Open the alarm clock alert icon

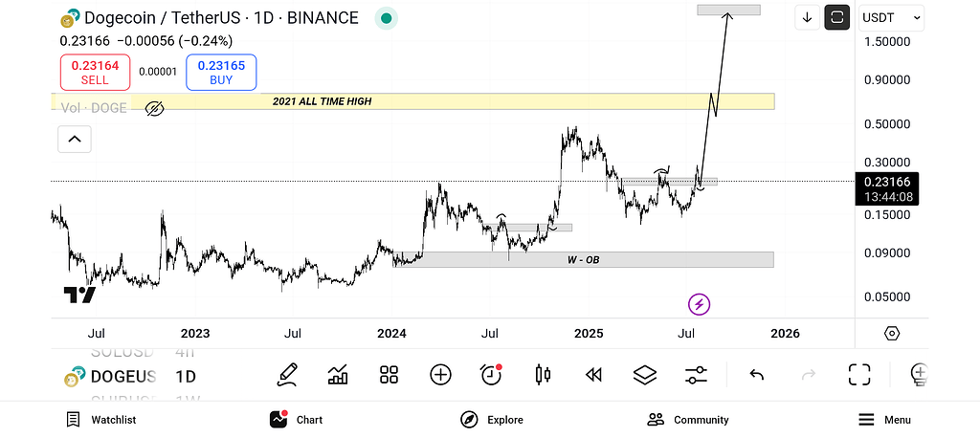tap(492, 374)
